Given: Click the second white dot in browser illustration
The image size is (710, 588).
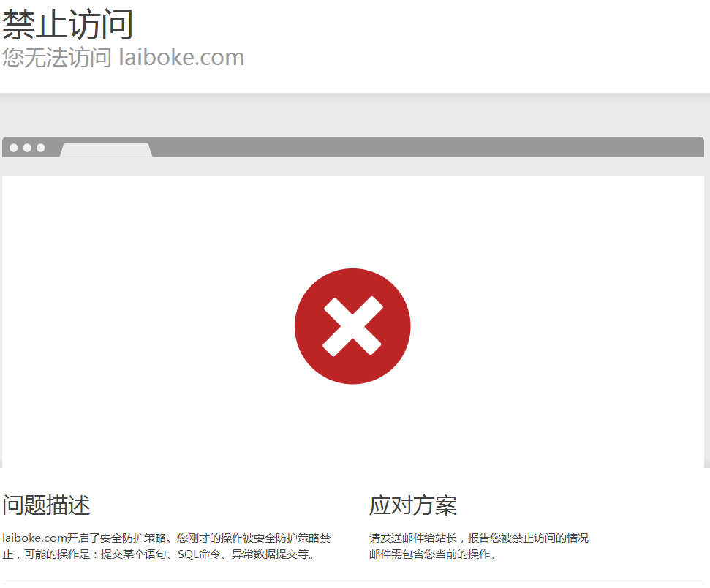Looking at the screenshot, I should 27,148.
